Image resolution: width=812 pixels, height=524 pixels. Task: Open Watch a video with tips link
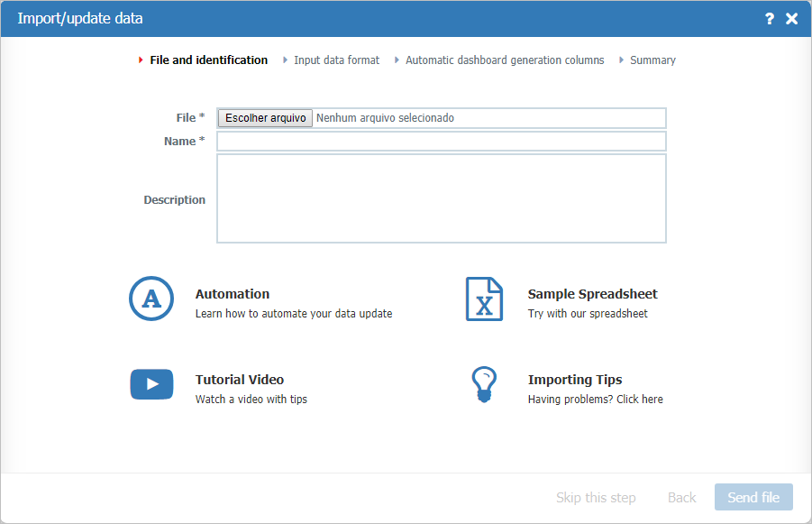tap(251, 400)
